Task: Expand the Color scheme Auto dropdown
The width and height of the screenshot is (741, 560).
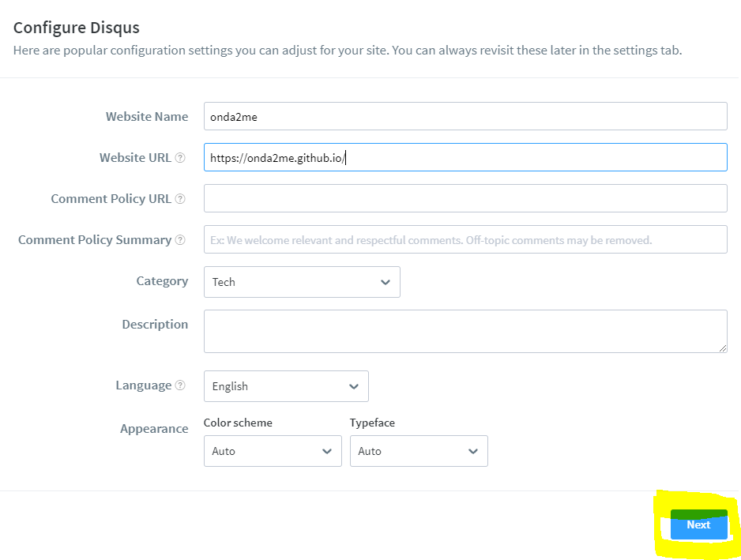Action: point(273,451)
